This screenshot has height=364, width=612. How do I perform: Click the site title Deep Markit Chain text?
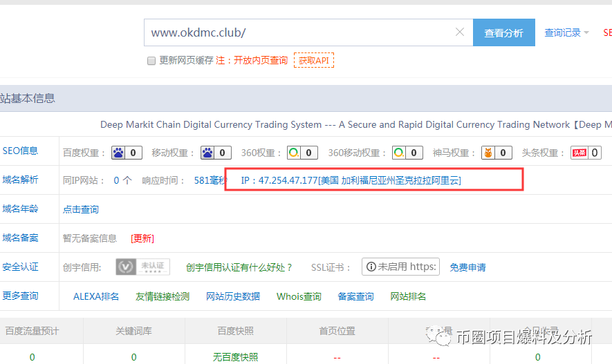pos(356,125)
